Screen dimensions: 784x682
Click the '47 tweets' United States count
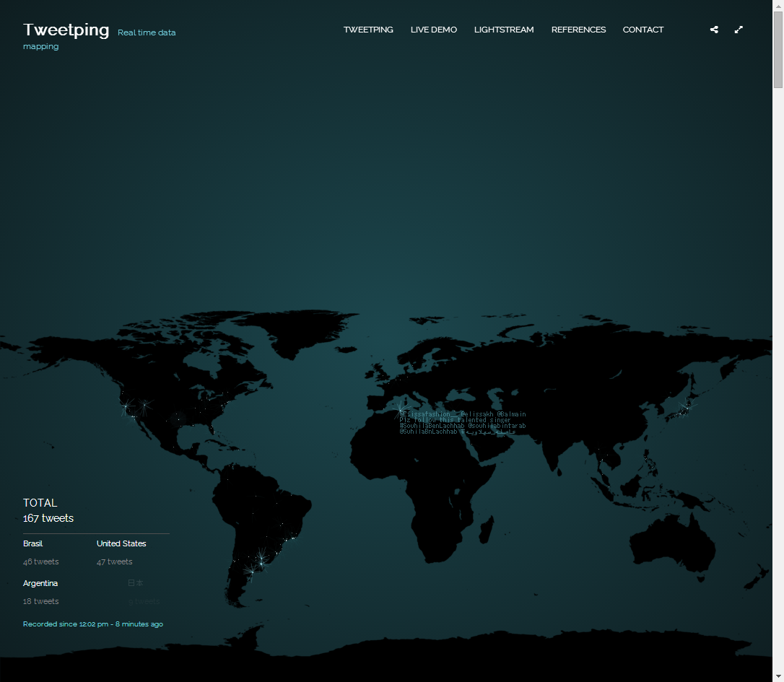(115, 561)
